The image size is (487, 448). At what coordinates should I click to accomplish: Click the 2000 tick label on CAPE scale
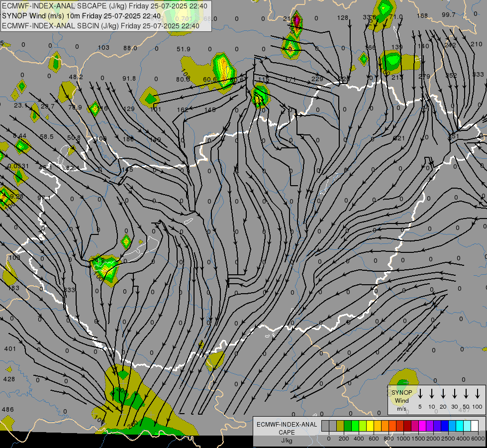[x=433, y=439]
